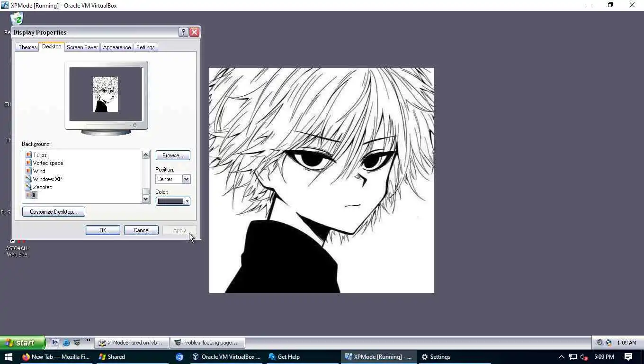Open the Recycle Bin desktop icon
This screenshot has height=364, width=644.
tap(17, 19)
